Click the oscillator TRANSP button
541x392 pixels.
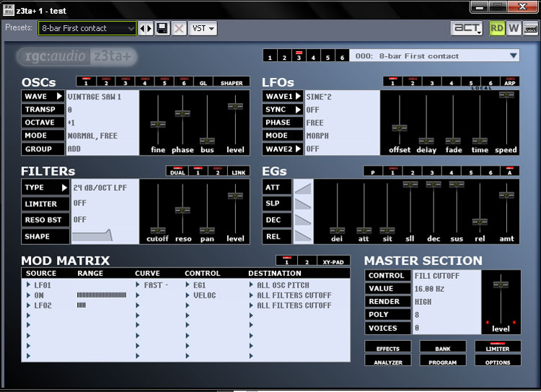pos(43,110)
